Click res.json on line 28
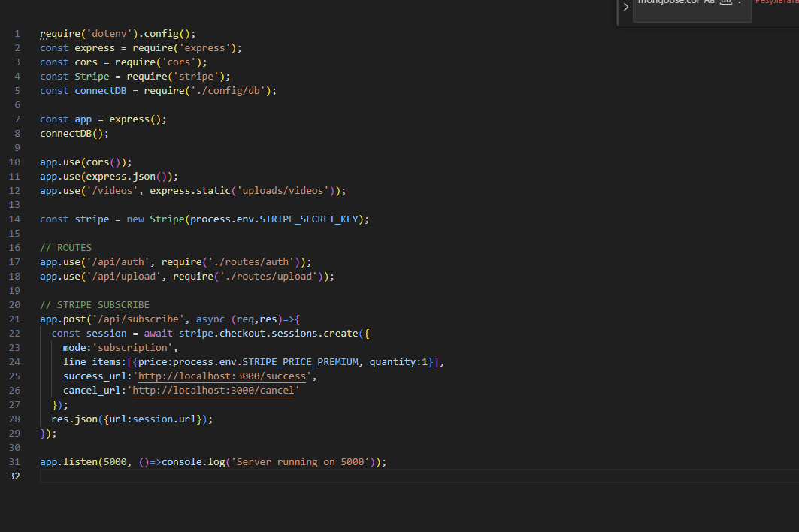The image size is (799, 532). click(74, 419)
